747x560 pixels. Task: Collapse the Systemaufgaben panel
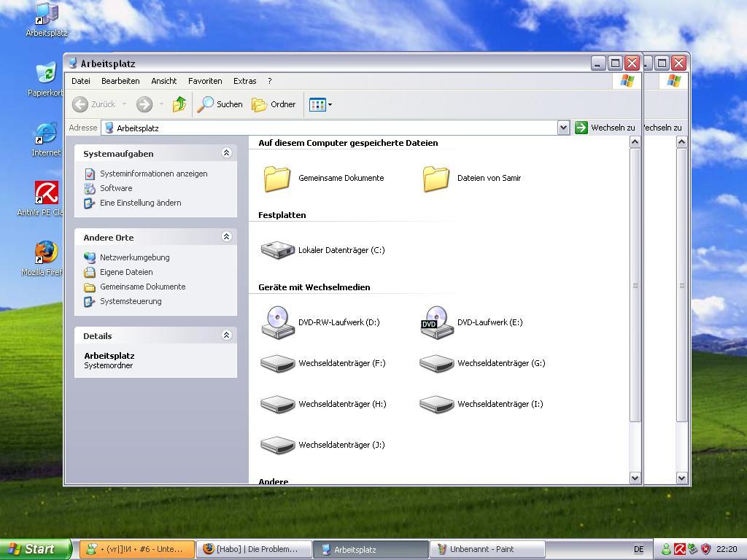(x=226, y=153)
